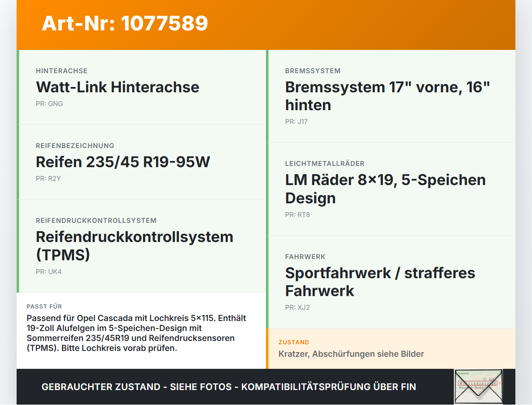Click the orange 'ZUSTAND' label

[294, 342]
